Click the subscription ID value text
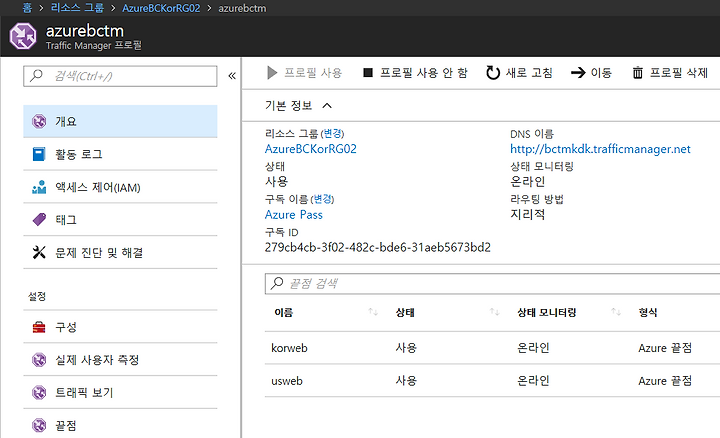This screenshot has width=720, height=438. point(377,247)
